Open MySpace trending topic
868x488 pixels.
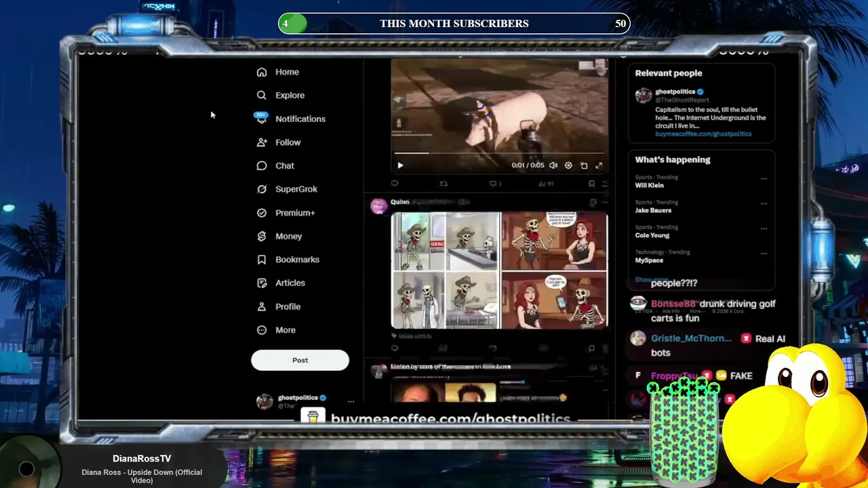tap(649, 260)
